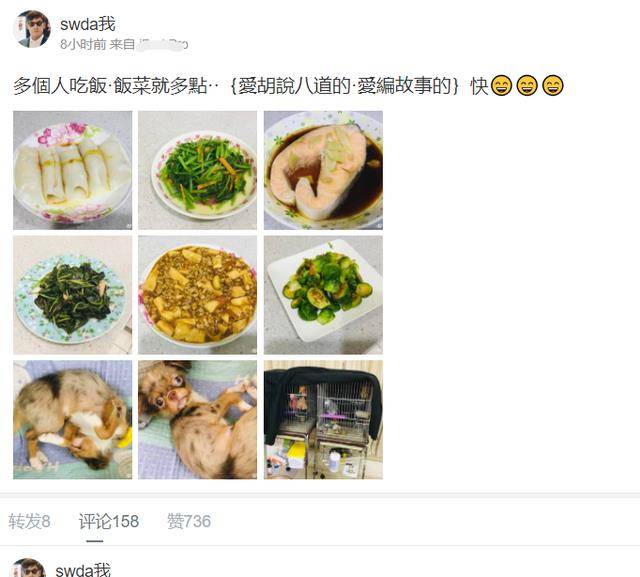
Task: Open the brussels sprouts photo
Action: [323, 295]
